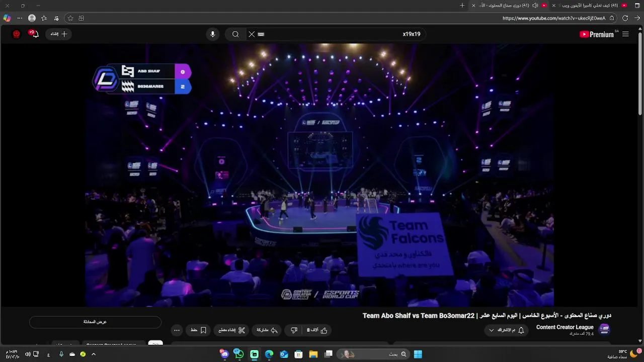Open YouTube notifications bell
The height and width of the screenshot is (362, 644).
click(x=34, y=34)
